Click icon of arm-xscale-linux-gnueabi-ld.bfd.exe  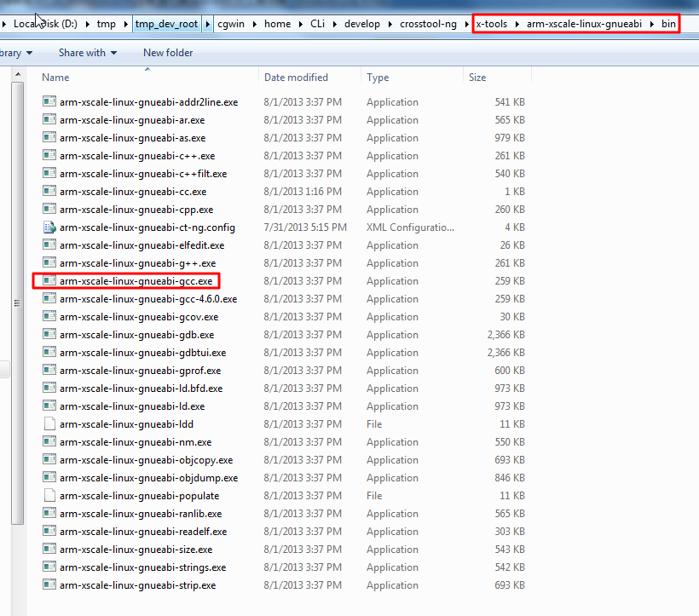point(49,388)
